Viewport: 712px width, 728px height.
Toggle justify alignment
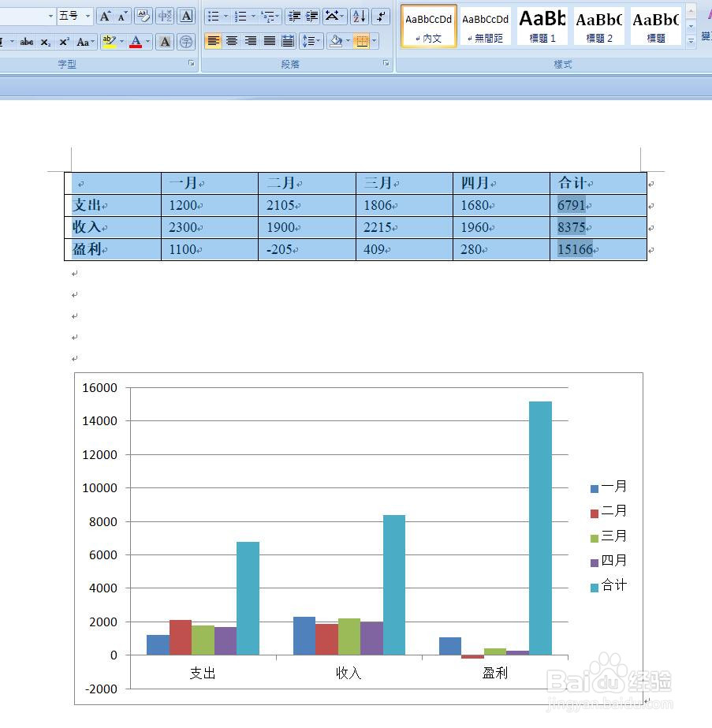[x=269, y=41]
